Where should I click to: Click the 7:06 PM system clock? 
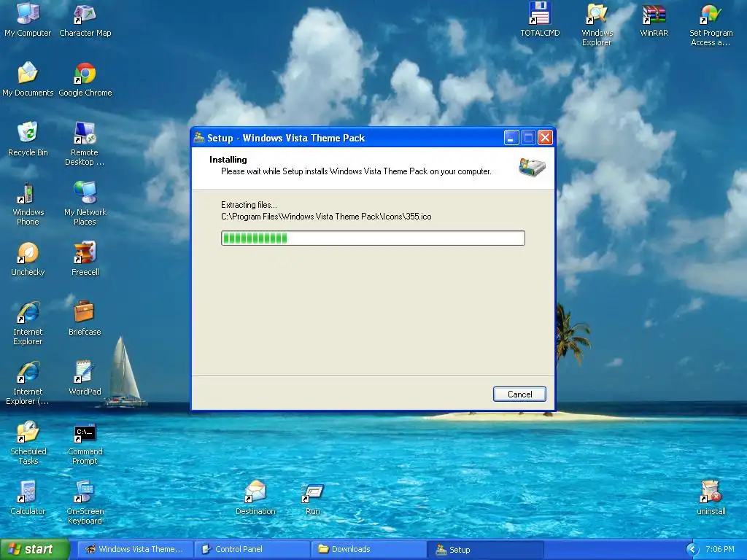pyautogui.click(x=719, y=550)
